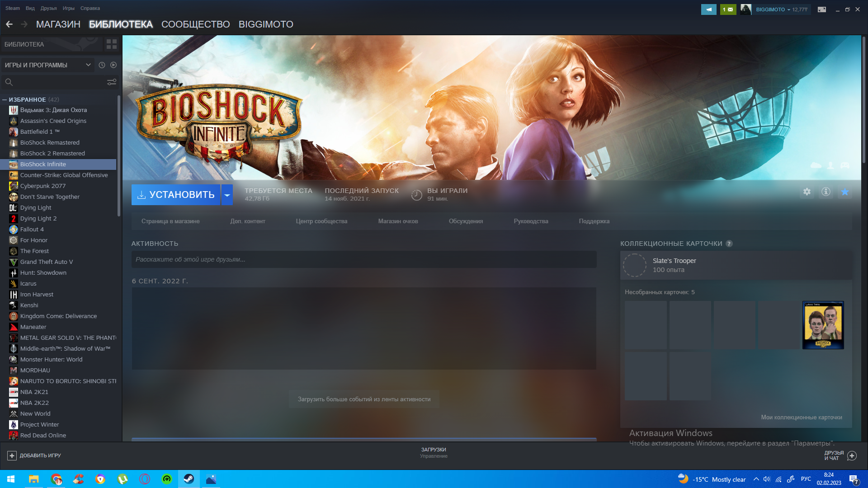Viewport: 868px width, 488px height.
Task: Switch library to grid collections view
Action: click(111, 44)
